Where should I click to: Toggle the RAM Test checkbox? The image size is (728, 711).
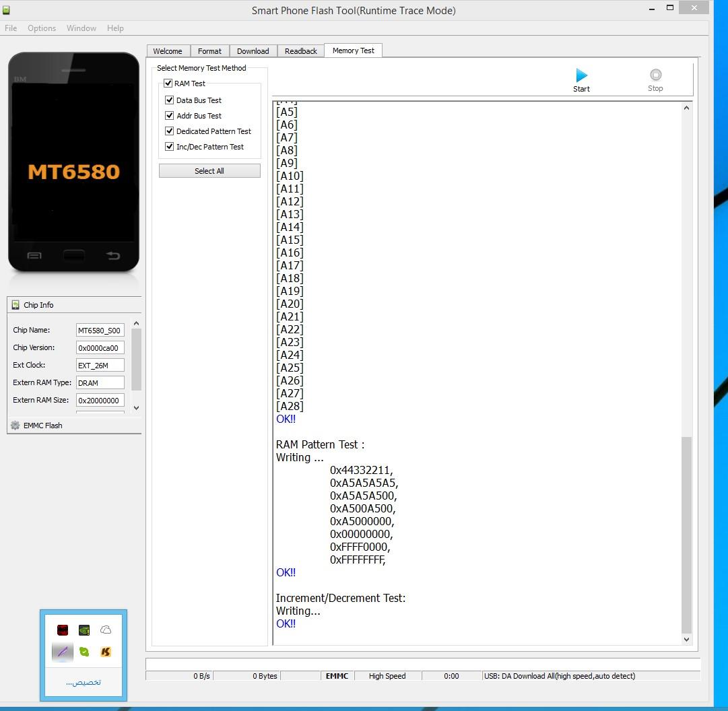click(x=168, y=83)
